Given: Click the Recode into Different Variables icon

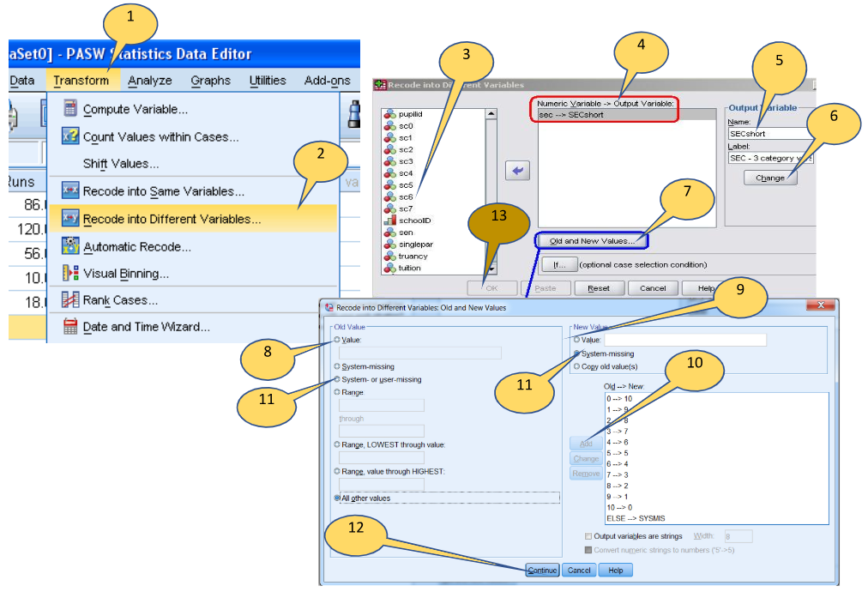Looking at the screenshot, I should tap(69, 218).
